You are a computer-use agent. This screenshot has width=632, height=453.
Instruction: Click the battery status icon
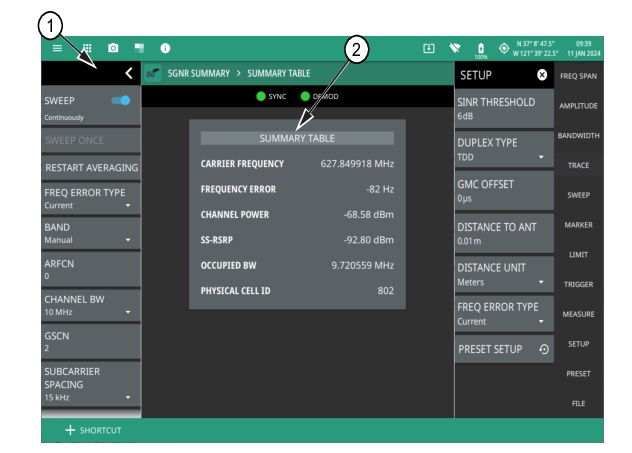click(479, 48)
